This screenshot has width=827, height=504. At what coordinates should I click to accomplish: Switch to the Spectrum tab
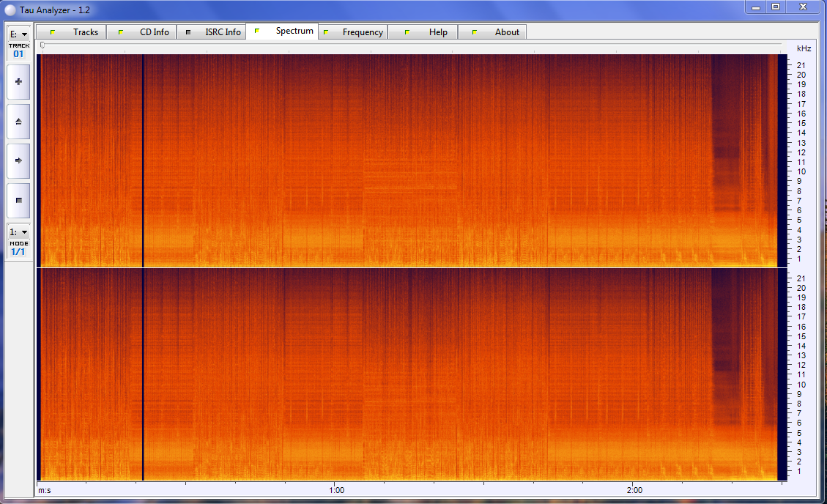click(293, 31)
